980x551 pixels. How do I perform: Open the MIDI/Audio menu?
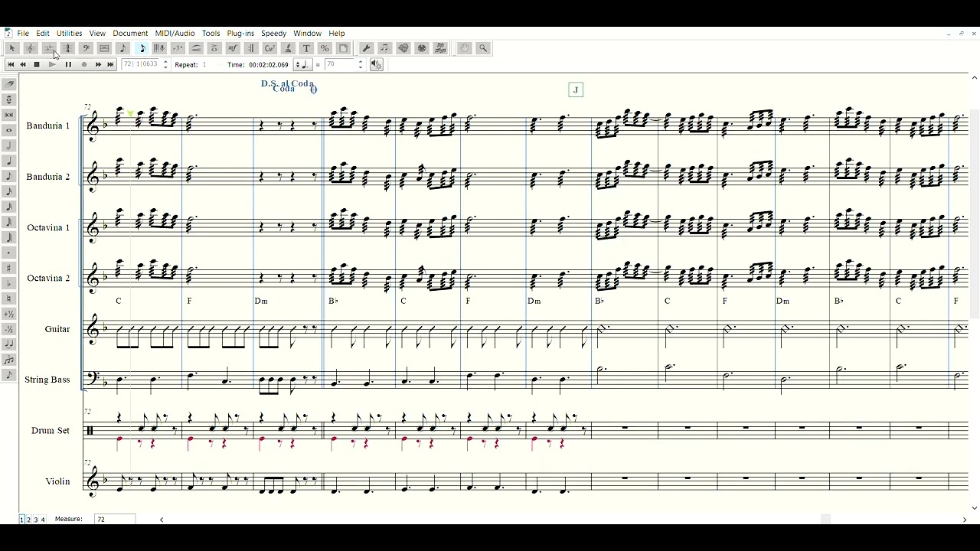pos(175,34)
